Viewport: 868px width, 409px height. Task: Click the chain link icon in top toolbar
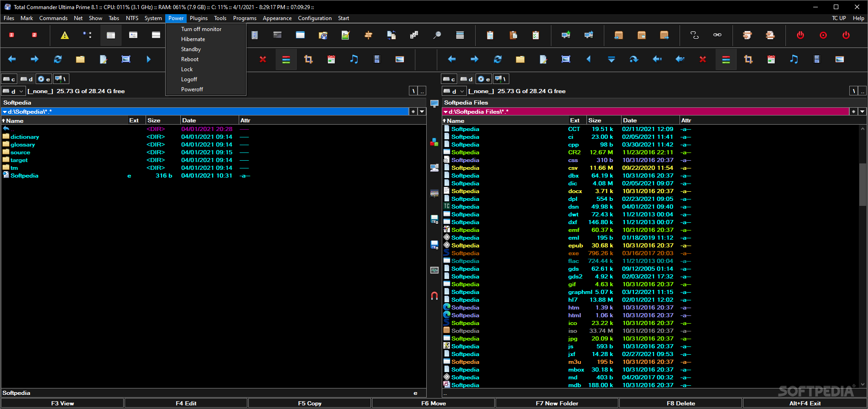[717, 35]
